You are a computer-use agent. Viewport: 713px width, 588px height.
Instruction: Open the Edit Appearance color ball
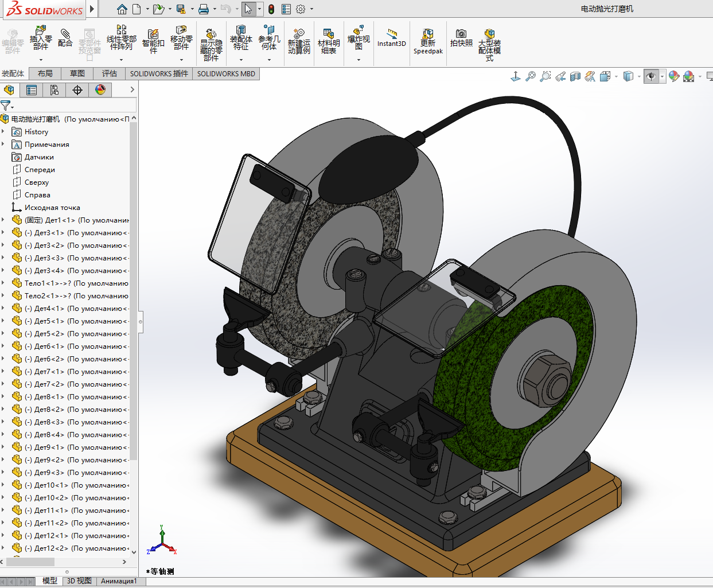click(x=673, y=76)
